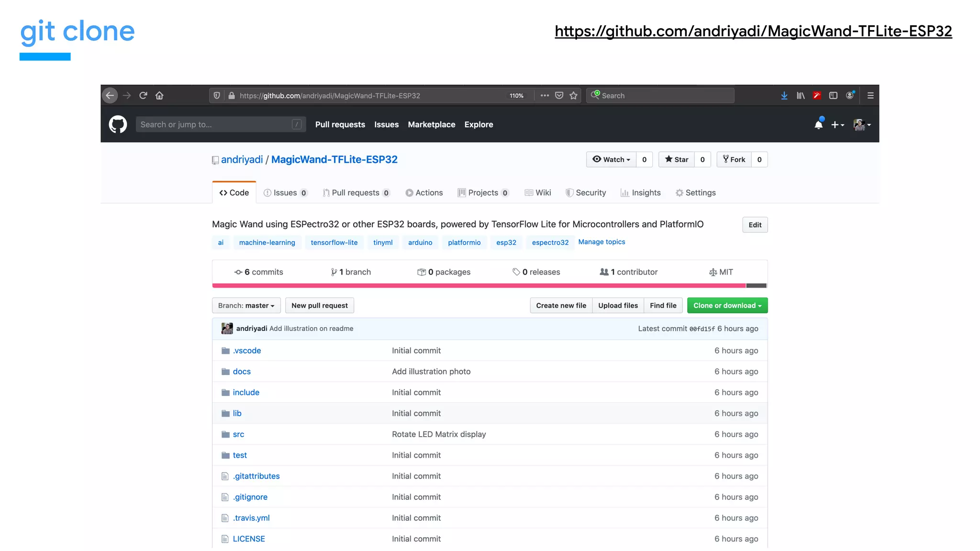Open Issues in top navigation
The width and height of the screenshot is (980, 551).
[x=386, y=124]
